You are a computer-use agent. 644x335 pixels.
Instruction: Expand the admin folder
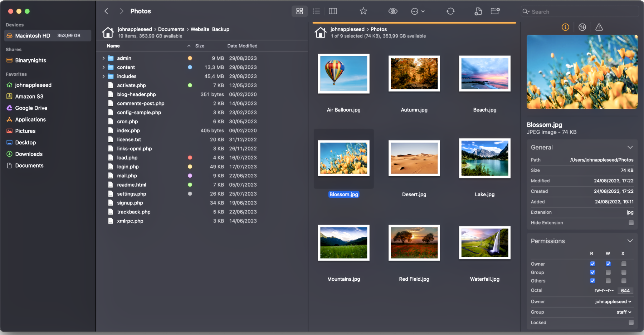103,58
